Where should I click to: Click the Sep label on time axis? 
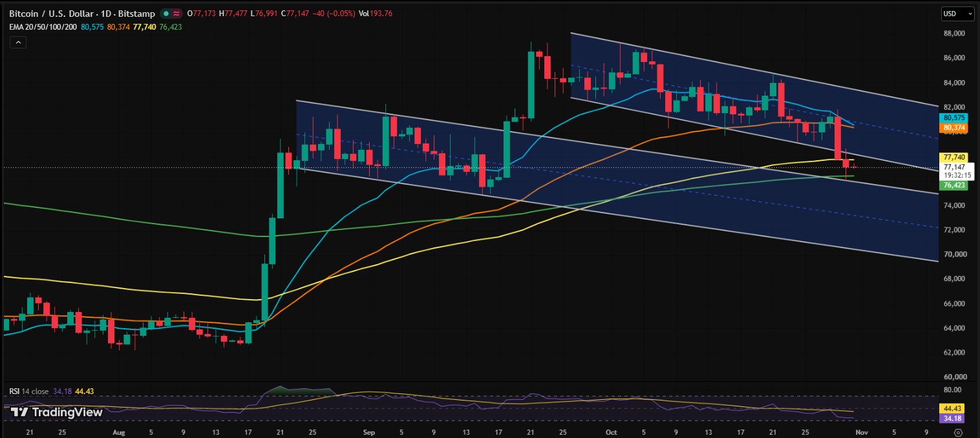tap(369, 432)
